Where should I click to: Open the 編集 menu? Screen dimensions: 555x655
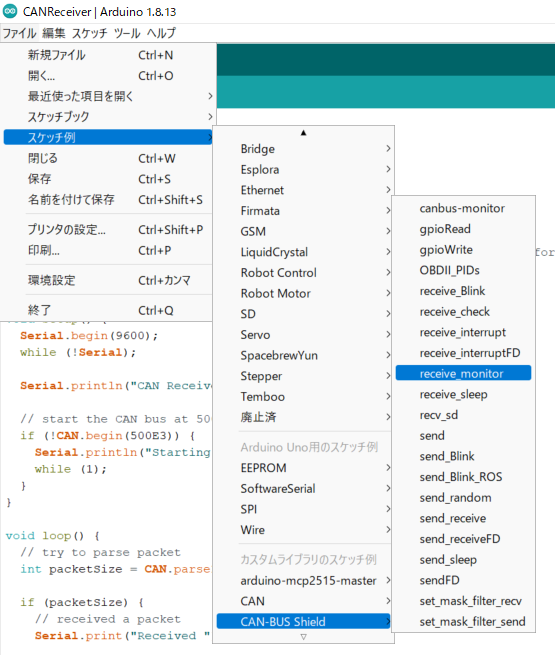coord(54,33)
